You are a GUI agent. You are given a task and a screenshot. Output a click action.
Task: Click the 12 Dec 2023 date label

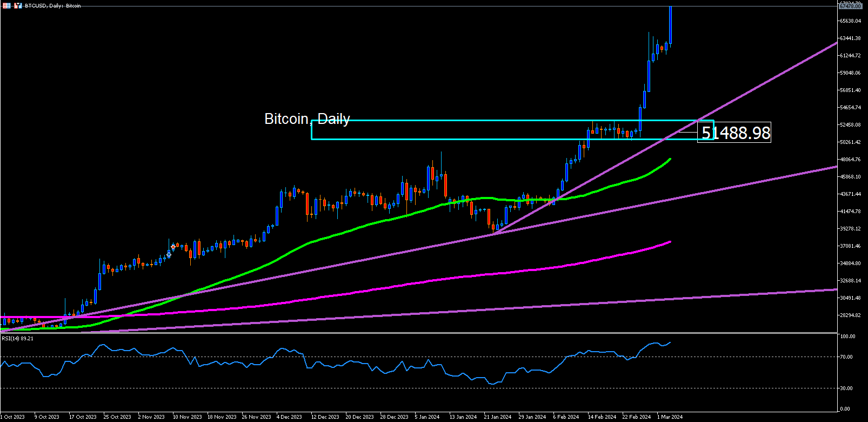[x=325, y=417]
